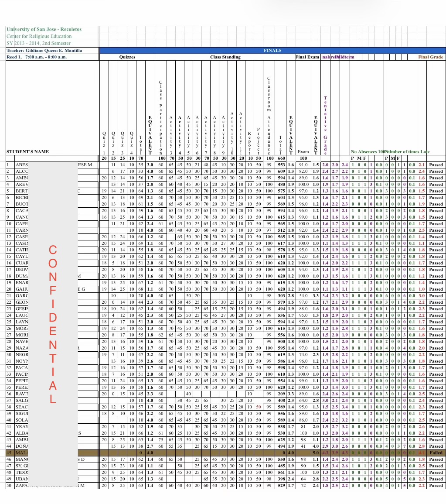Click total "480" in the AREV row
446x504 pixels.
[281, 185]
